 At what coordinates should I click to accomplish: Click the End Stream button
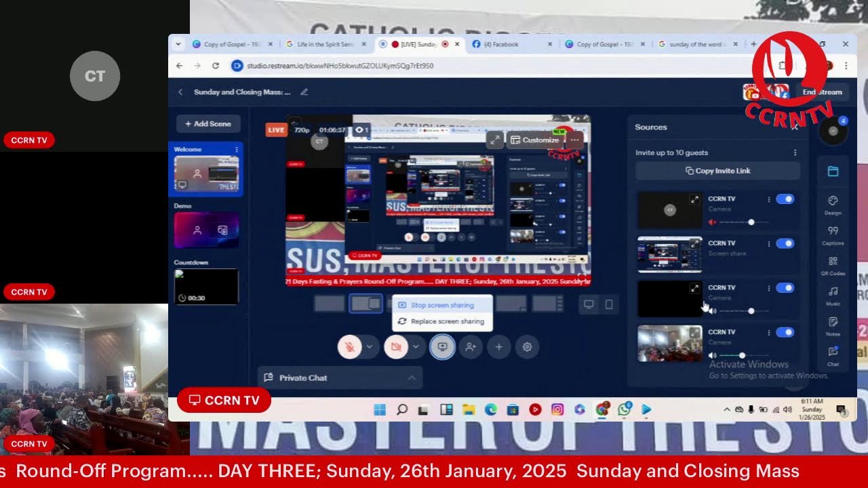point(822,92)
